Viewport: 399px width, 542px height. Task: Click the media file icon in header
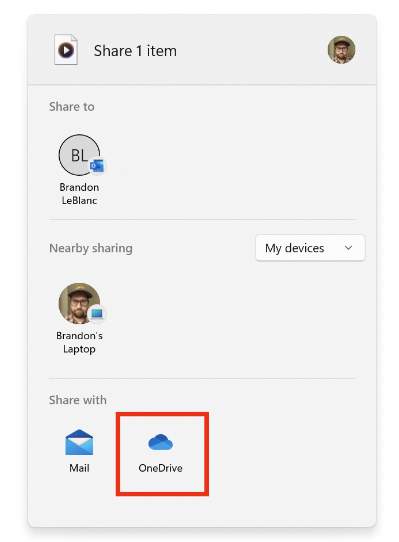(66, 50)
